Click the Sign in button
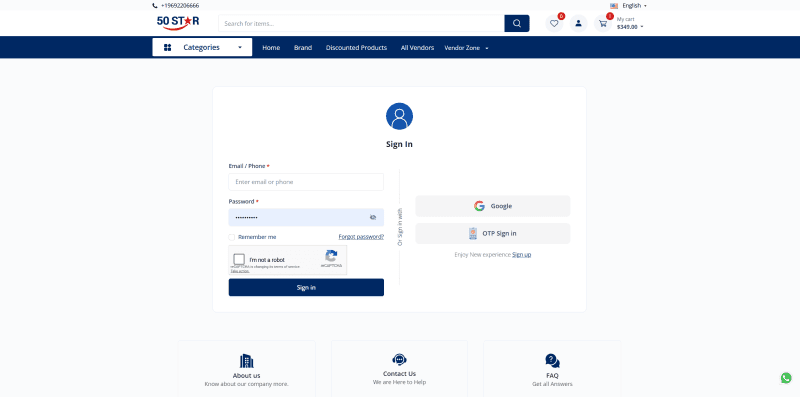The width and height of the screenshot is (800, 397). [306, 287]
